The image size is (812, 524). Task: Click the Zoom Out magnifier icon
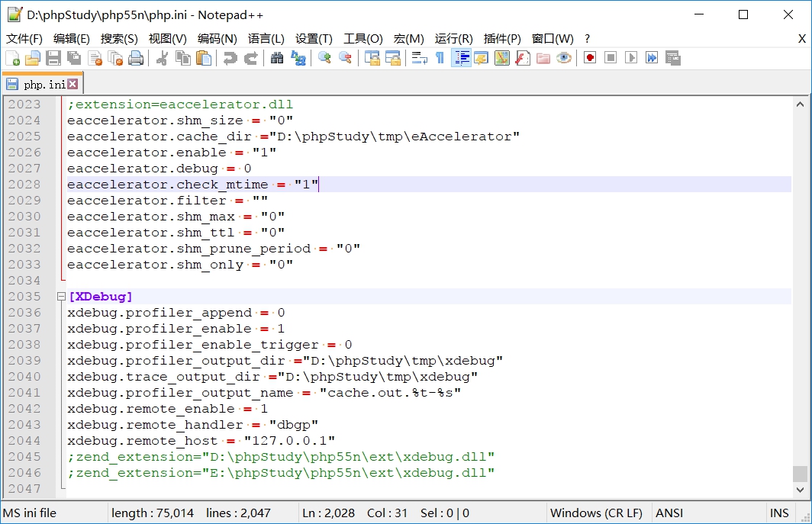[346, 58]
